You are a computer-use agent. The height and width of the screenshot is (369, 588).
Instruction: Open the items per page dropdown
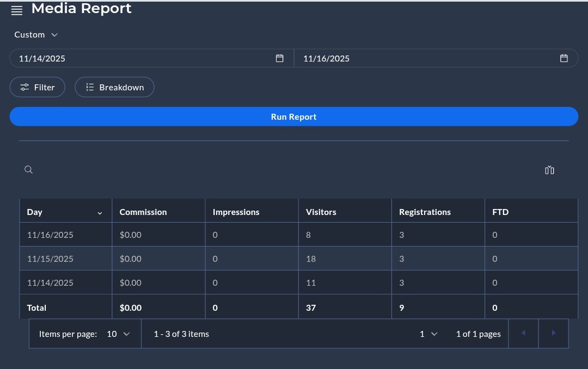(x=118, y=334)
